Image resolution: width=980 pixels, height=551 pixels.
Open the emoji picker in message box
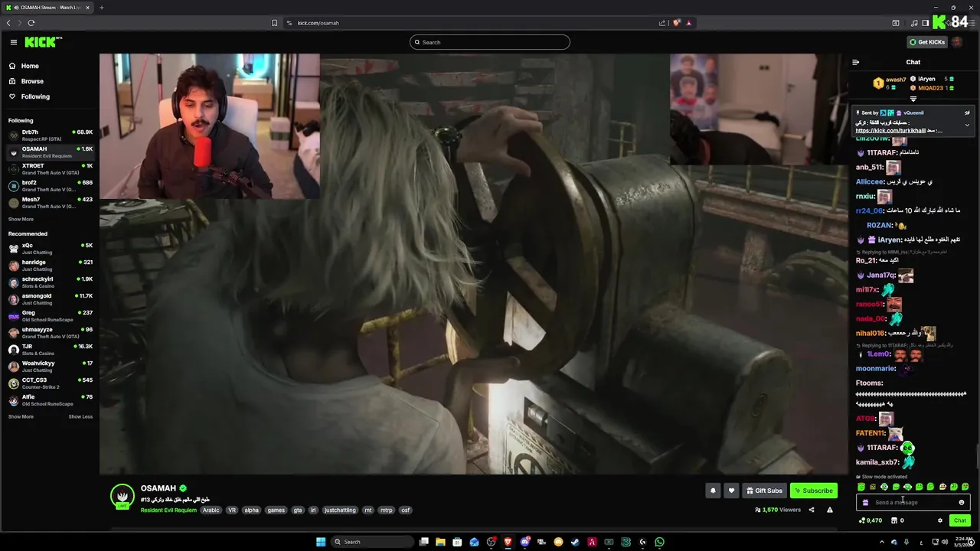pyautogui.click(x=962, y=503)
